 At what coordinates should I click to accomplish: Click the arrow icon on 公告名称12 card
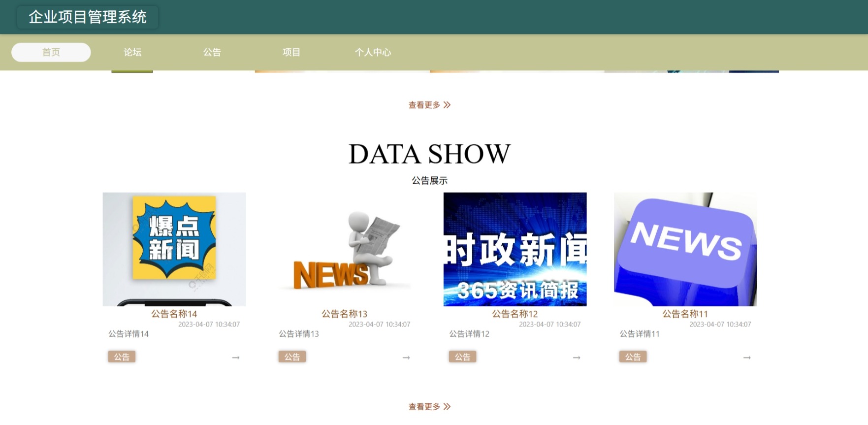(x=577, y=358)
